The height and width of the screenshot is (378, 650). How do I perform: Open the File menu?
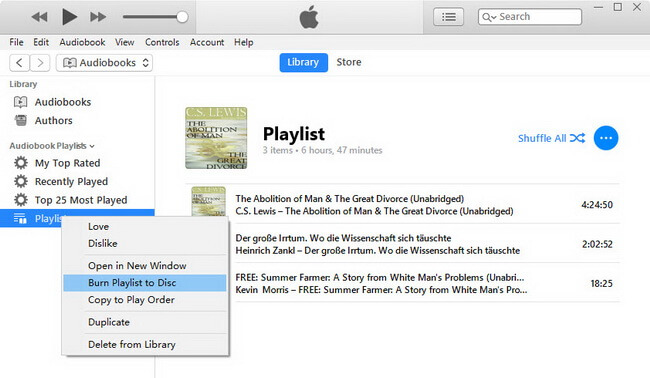click(x=16, y=42)
